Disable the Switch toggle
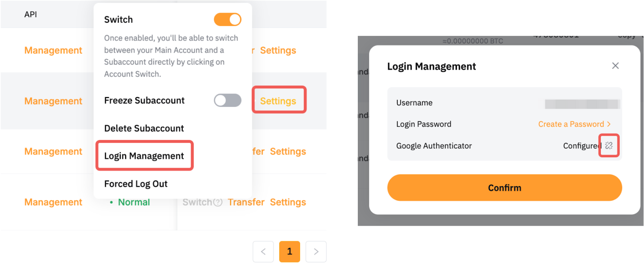 click(x=227, y=19)
